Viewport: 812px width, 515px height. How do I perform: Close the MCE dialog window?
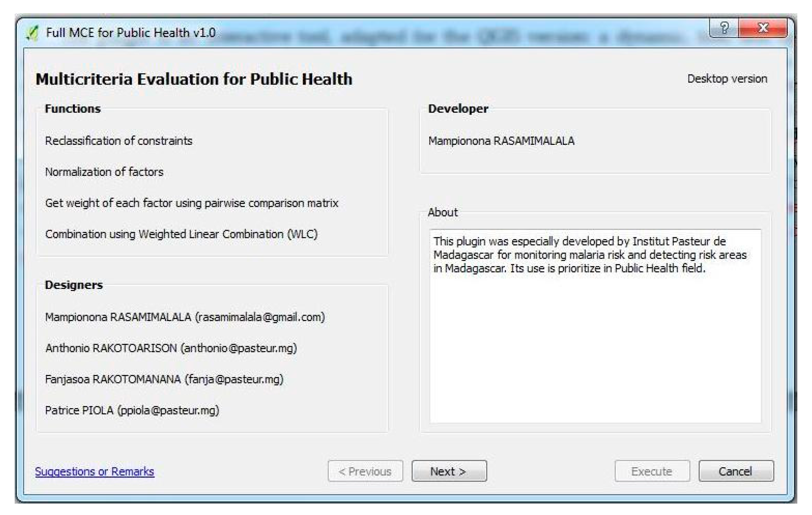point(763,28)
